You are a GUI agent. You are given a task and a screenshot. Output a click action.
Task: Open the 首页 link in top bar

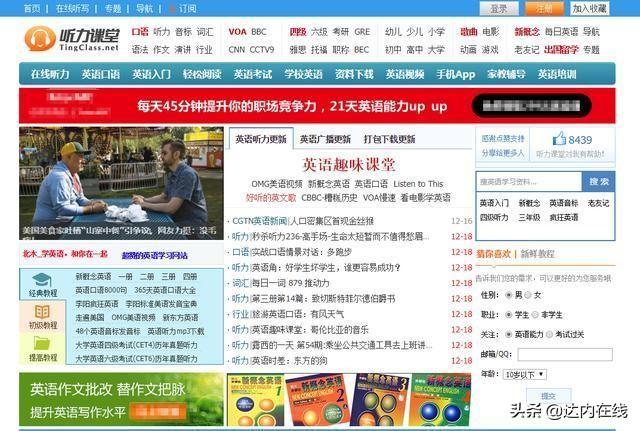pos(32,9)
